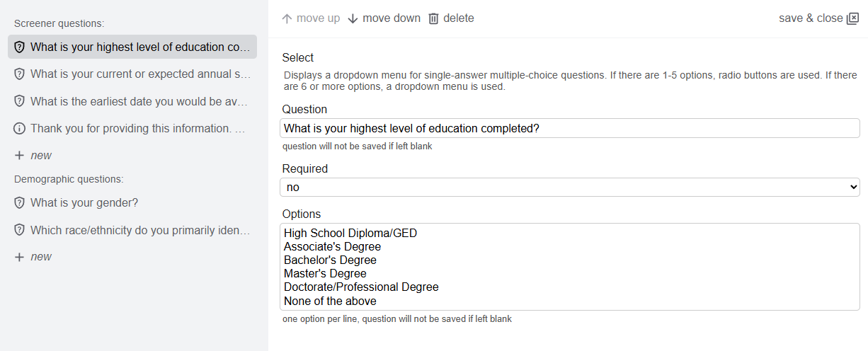Open the 'What is your gender?' question
868x351 pixels.
(x=84, y=203)
